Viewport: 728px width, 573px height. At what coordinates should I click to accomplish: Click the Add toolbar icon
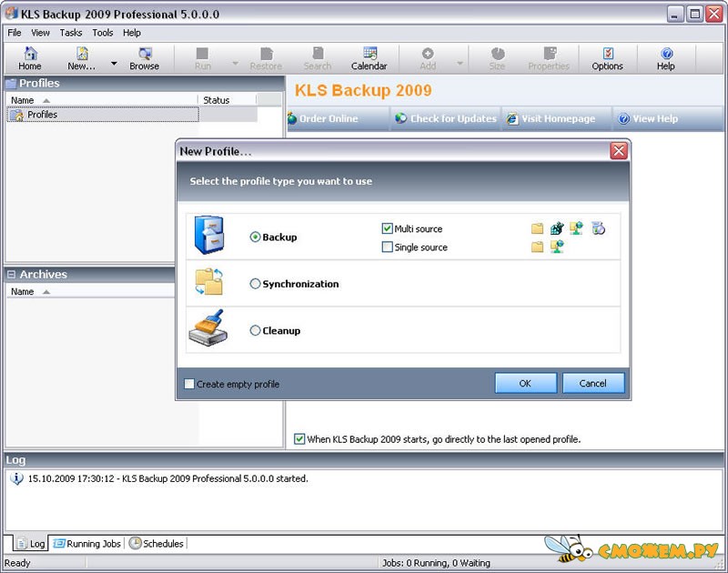(428, 54)
